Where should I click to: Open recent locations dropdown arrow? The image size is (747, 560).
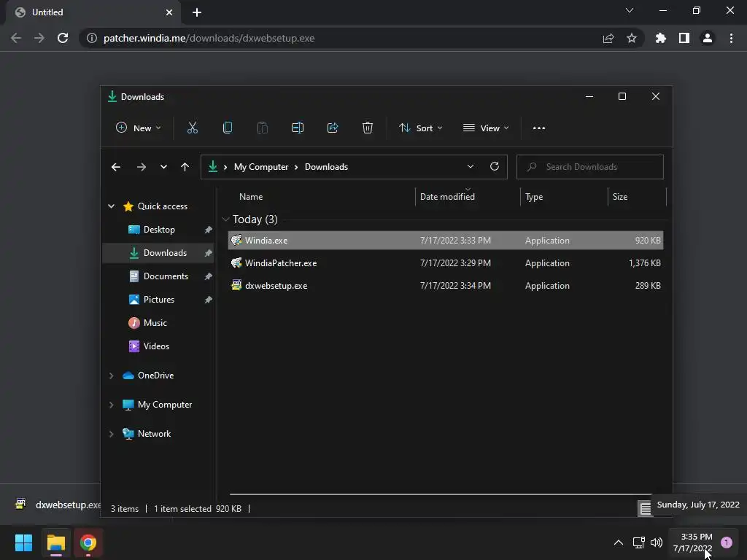(163, 167)
